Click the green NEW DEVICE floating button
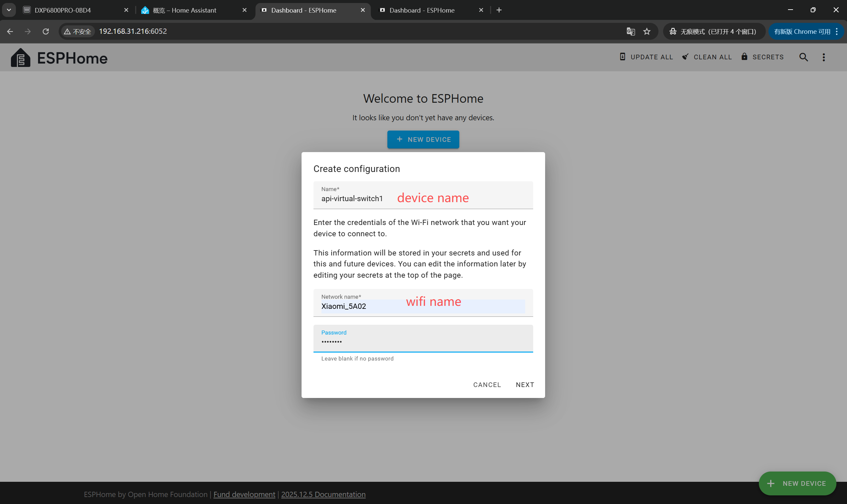Image resolution: width=847 pixels, height=504 pixels. tap(797, 483)
